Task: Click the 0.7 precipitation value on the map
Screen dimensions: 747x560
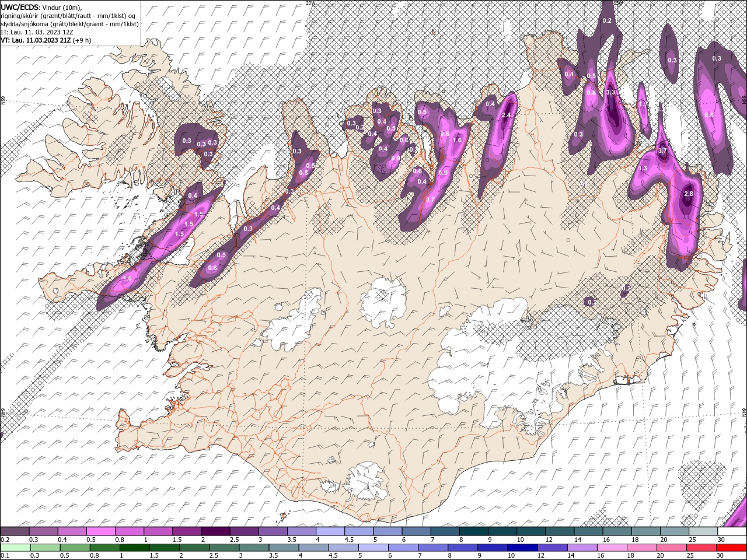Action: click(430, 199)
